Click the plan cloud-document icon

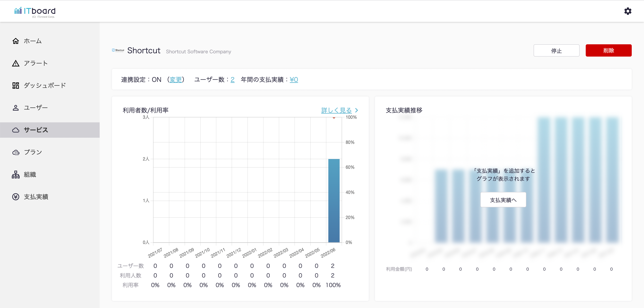pyautogui.click(x=16, y=152)
